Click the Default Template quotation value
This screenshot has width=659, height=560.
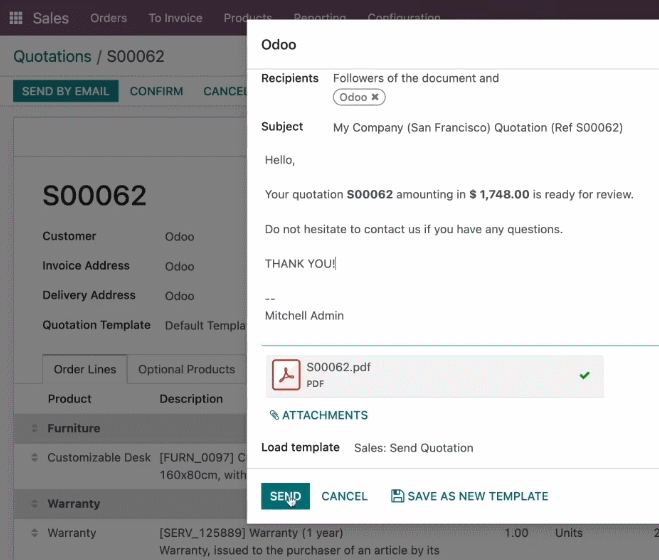click(206, 325)
